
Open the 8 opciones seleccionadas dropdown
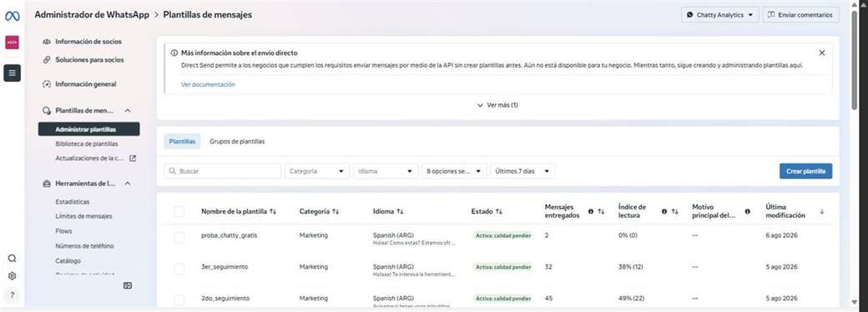coord(455,171)
